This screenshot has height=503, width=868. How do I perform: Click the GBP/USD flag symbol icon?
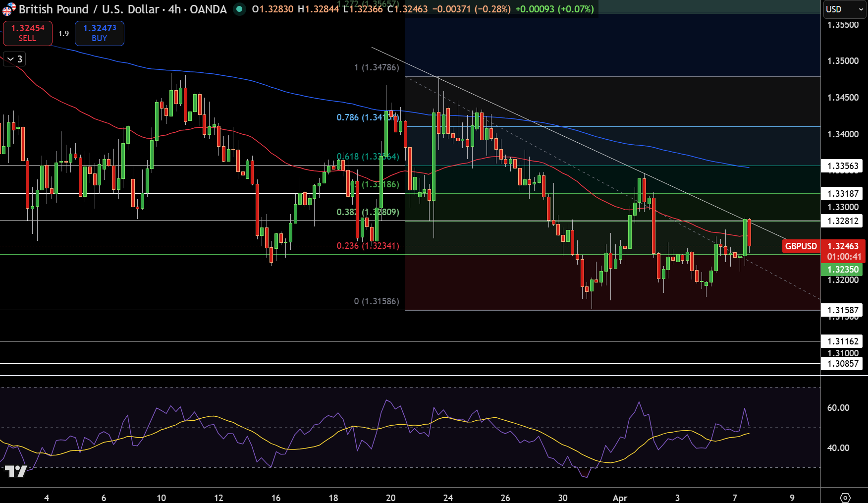coord(9,9)
